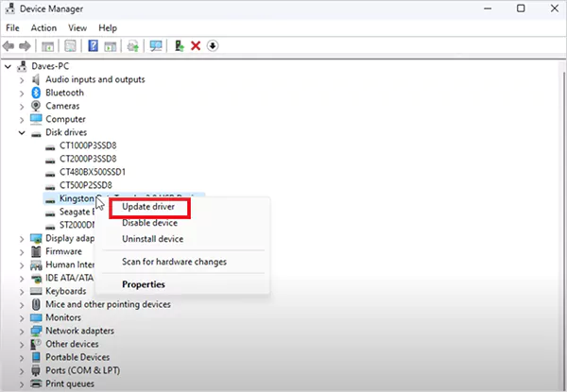Click the Monitors category icon
The height and width of the screenshot is (392, 567).
click(x=36, y=317)
